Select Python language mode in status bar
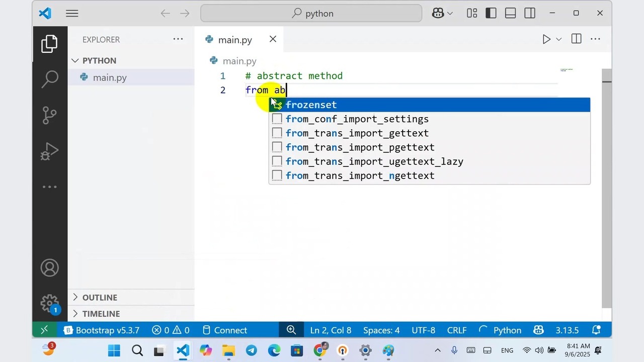Viewport: 644px width, 362px height. pos(507,330)
